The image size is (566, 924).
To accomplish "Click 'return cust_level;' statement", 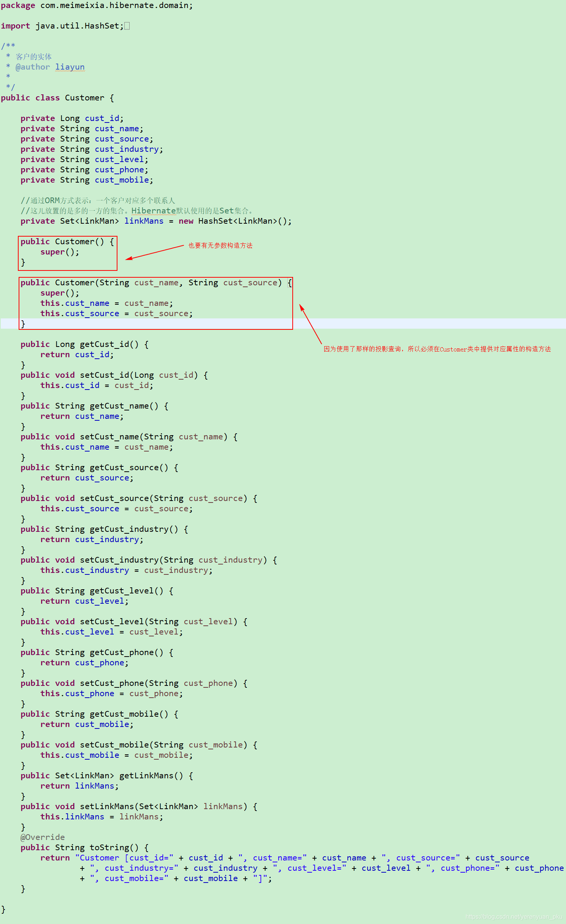I will click(x=85, y=601).
